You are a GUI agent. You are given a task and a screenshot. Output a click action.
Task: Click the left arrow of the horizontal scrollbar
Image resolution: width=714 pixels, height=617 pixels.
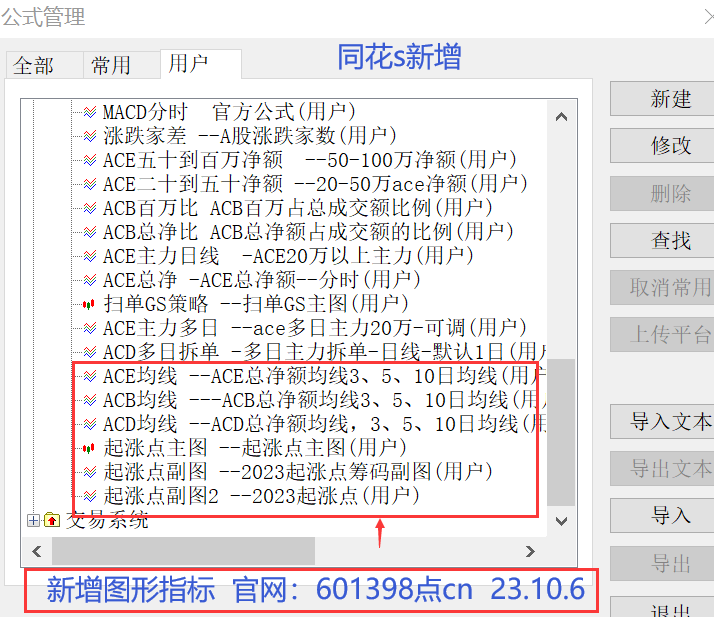pos(37,552)
